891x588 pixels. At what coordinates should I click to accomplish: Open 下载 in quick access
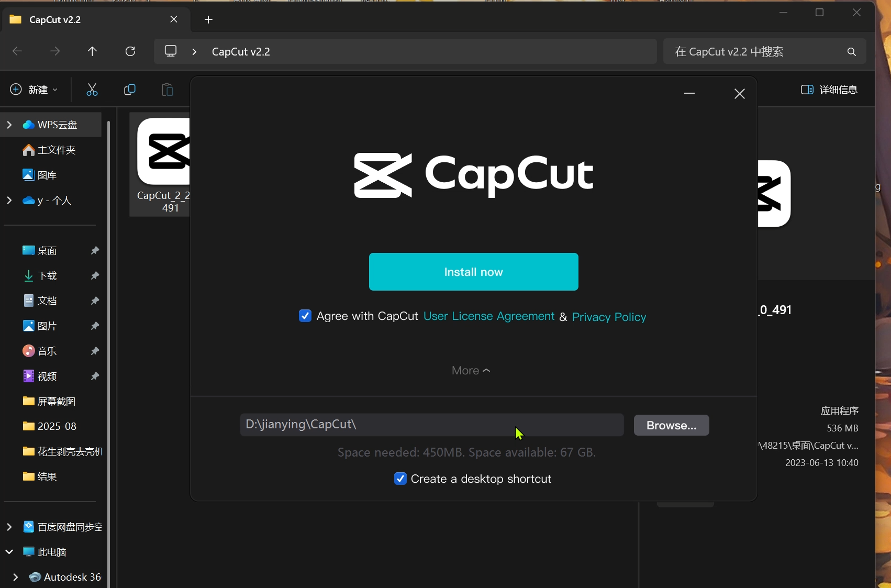click(x=39, y=275)
